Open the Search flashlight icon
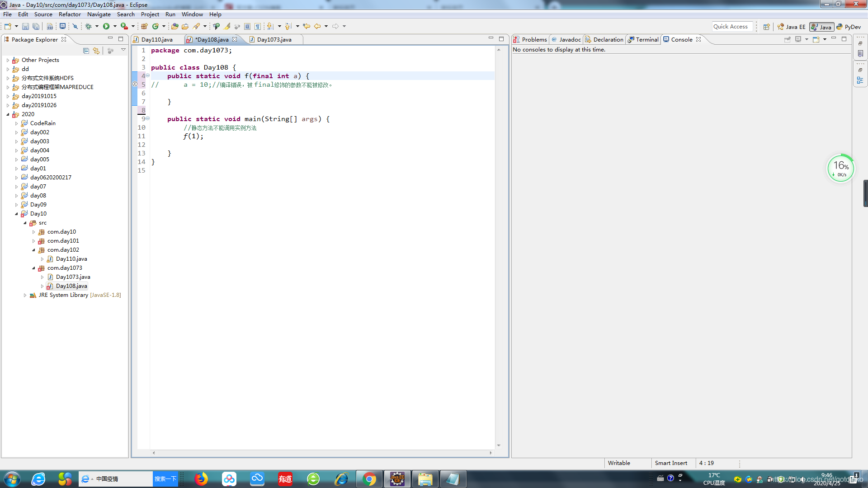The height and width of the screenshot is (488, 868). coord(196,26)
